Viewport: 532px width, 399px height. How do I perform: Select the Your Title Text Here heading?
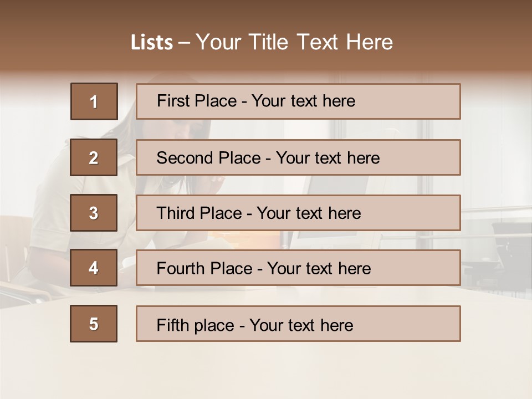[x=294, y=42]
